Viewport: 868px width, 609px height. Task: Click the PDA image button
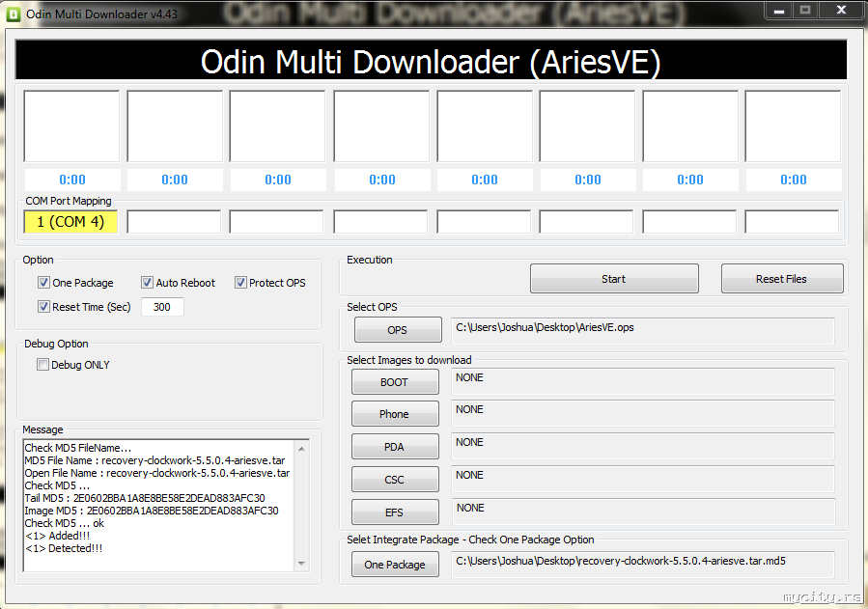(x=395, y=447)
